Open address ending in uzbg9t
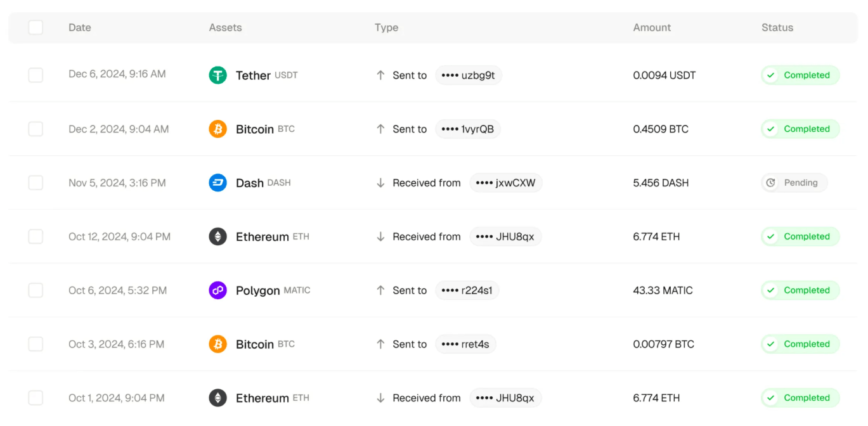The image size is (868, 426). [469, 75]
